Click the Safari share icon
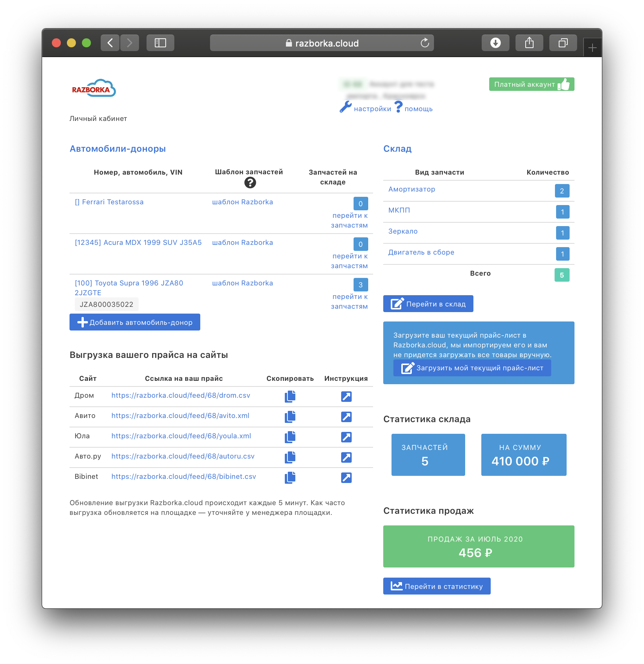 pos(529,43)
